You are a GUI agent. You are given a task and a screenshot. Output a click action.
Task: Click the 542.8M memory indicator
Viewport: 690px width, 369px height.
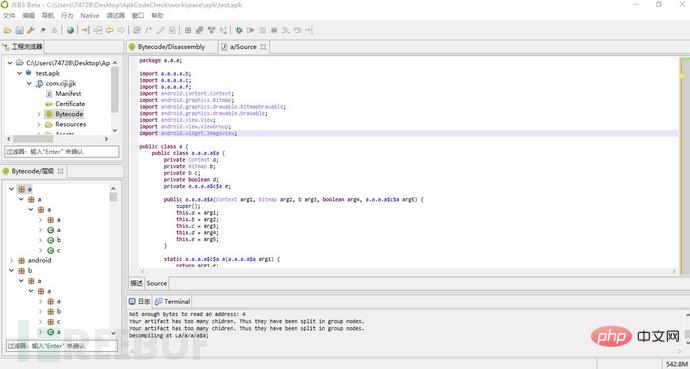(676, 364)
